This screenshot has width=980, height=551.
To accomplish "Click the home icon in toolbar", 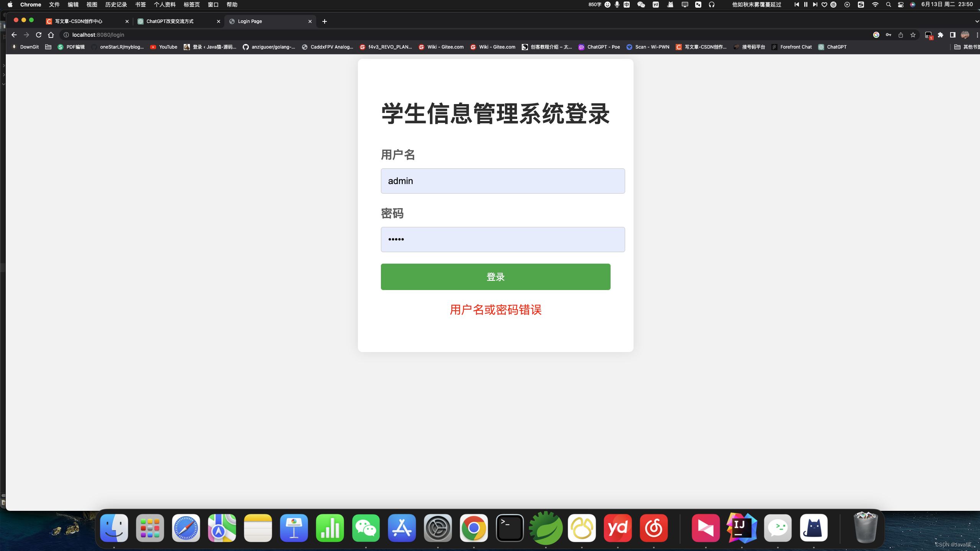I will pos(51,35).
